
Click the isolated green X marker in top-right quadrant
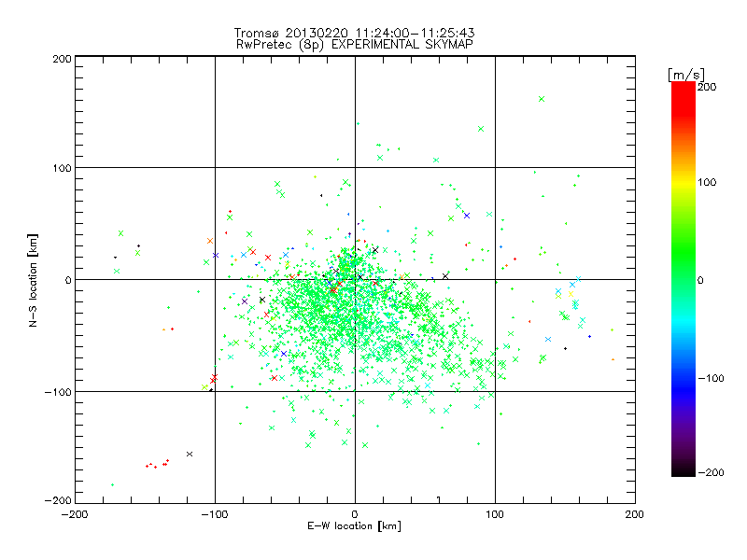pyautogui.click(x=542, y=99)
